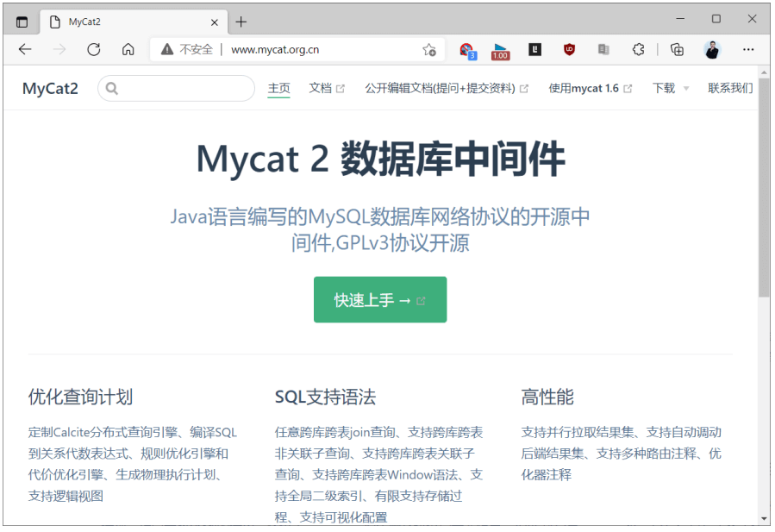
Task: Expand the 下载 dropdown menu
Action: [x=670, y=89]
